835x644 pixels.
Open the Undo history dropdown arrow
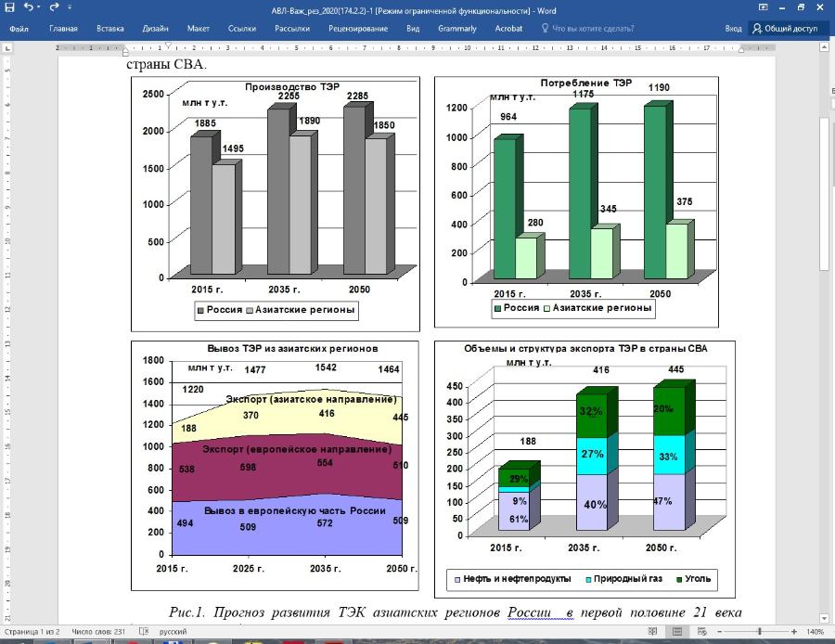pos(40,8)
